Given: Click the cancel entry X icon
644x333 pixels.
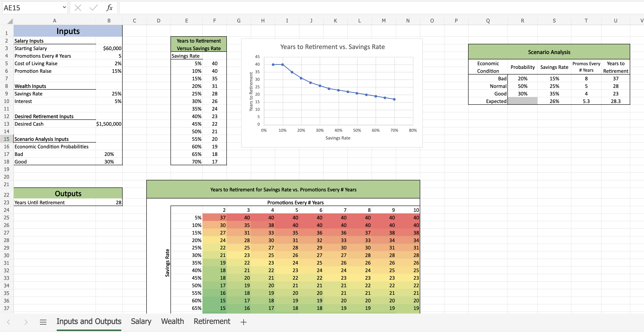Looking at the screenshot, I should coord(78,8).
